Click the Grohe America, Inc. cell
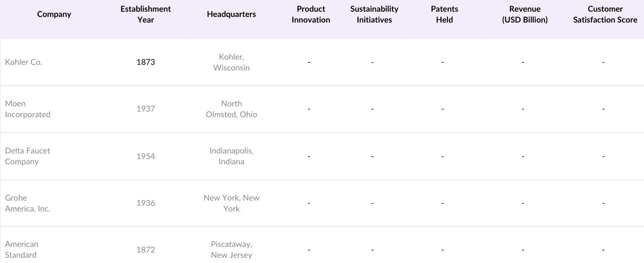 click(27, 203)
